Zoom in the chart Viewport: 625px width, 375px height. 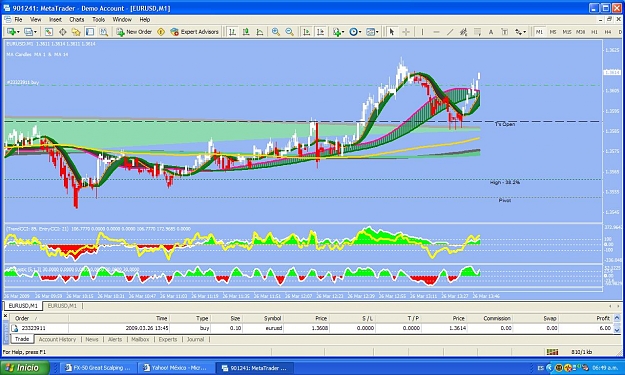point(275,32)
